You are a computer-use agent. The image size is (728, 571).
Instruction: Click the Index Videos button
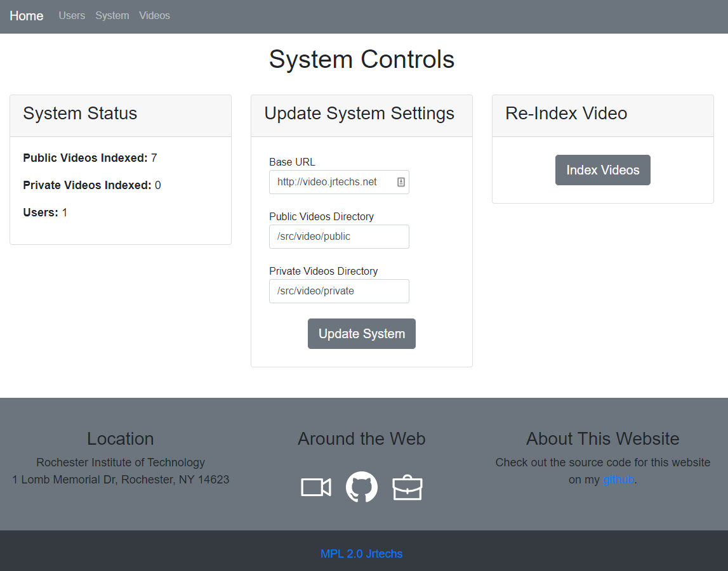[x=602, y=170]
